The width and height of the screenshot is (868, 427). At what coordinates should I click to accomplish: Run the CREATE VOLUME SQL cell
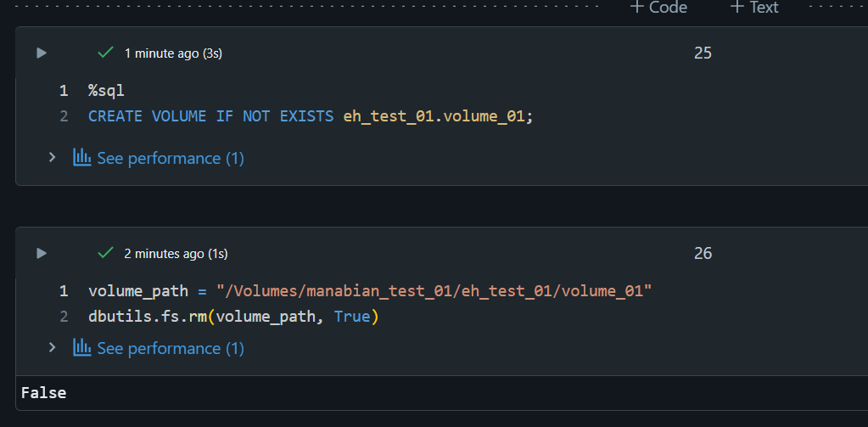[42, 53]
